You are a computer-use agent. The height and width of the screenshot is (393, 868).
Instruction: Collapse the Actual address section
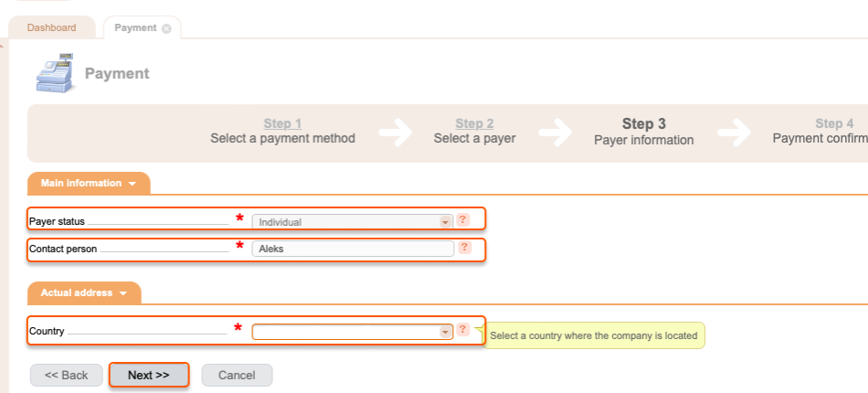tap(84, 292)
